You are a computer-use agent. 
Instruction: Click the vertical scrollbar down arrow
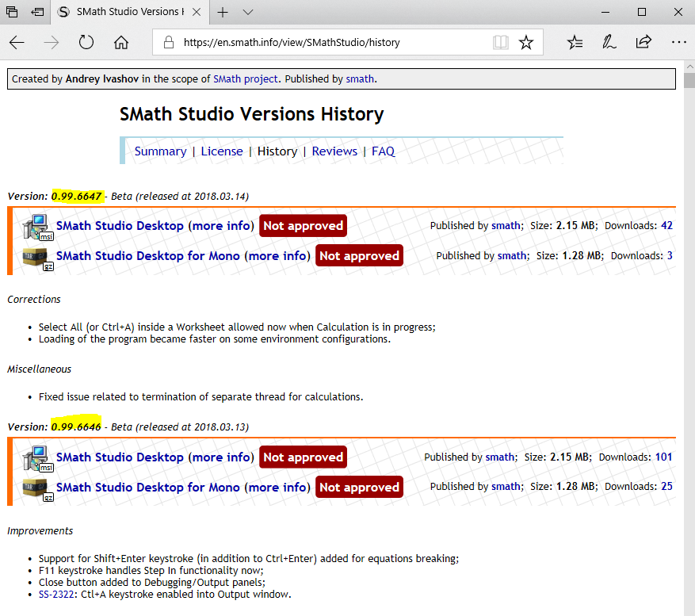(688, 609)
